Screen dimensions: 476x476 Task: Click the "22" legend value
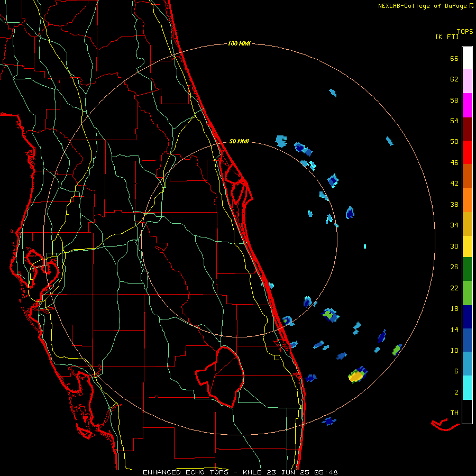454,288
